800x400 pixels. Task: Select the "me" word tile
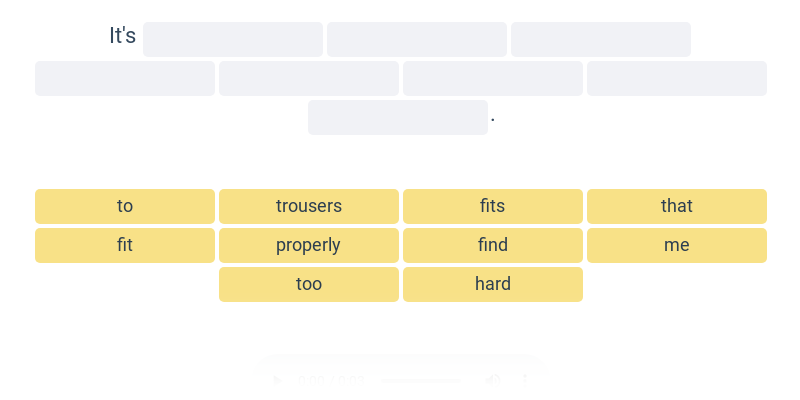point(677,245)
